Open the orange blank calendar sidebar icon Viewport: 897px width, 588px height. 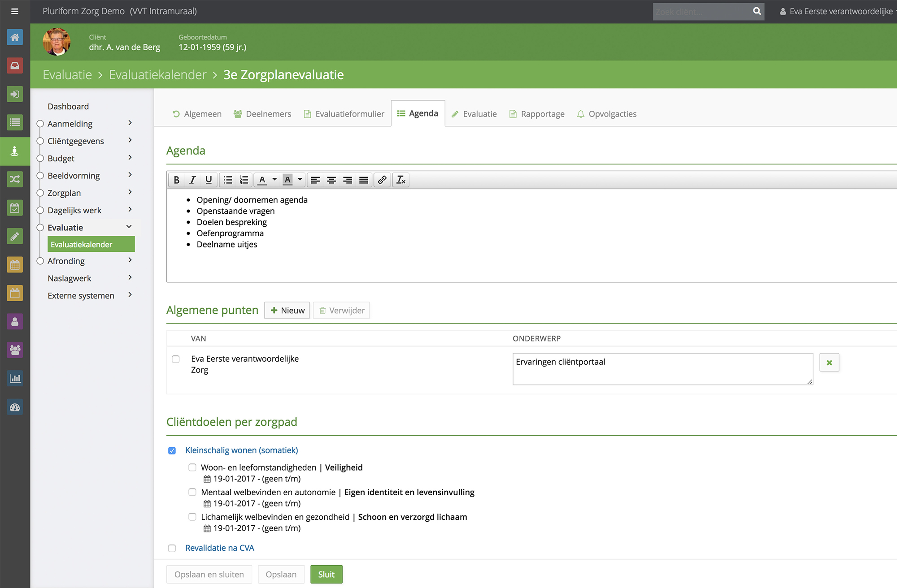15,294
